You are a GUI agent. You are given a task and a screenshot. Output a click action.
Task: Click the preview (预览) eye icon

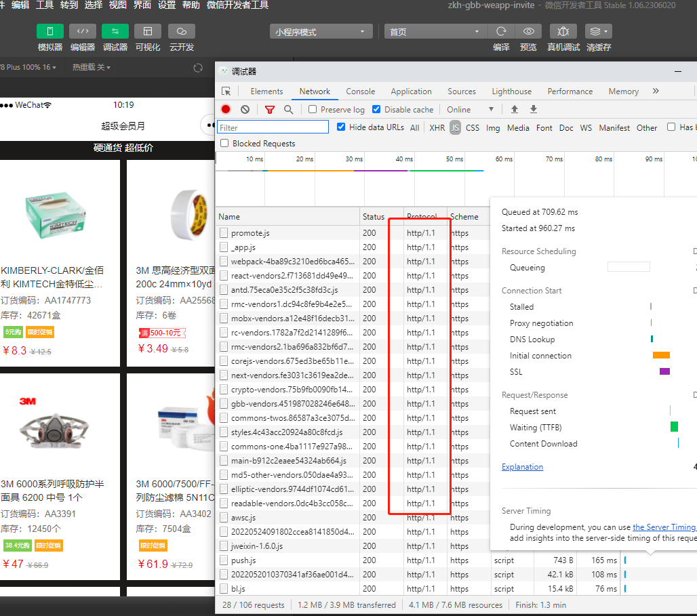[x=529, y=32]
